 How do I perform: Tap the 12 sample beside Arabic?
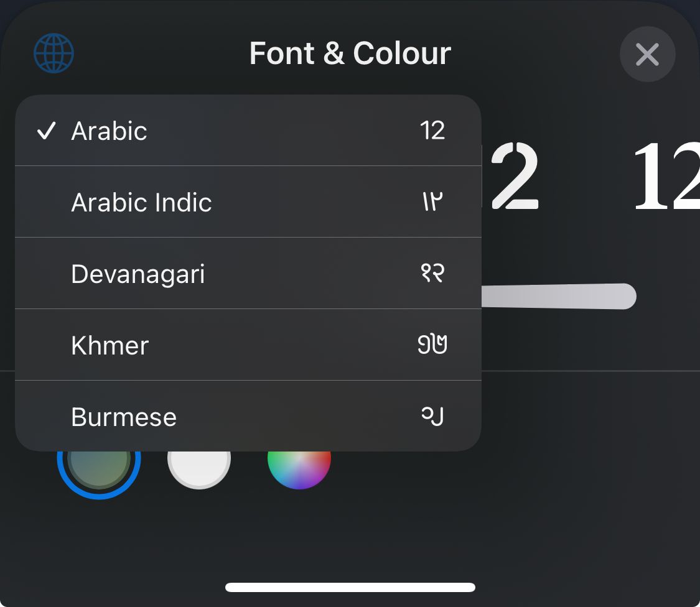click(x=432, y=131)
